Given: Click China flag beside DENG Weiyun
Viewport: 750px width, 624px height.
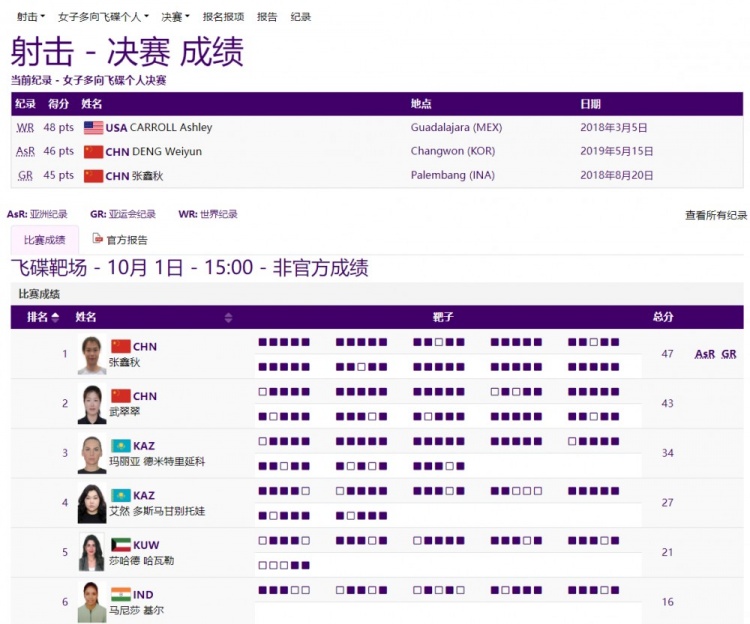Looking at the screenshot, I should click(x=93, y=152).
